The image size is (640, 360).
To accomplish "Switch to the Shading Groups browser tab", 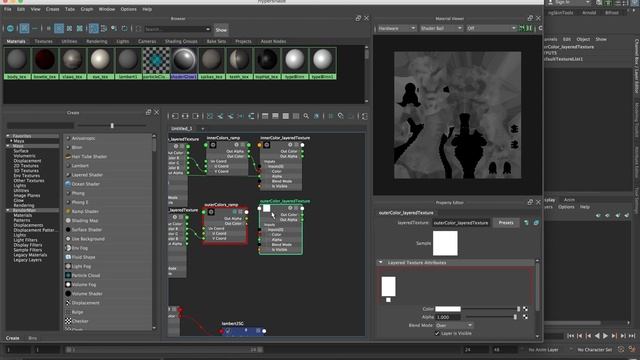I will [181, 42].
